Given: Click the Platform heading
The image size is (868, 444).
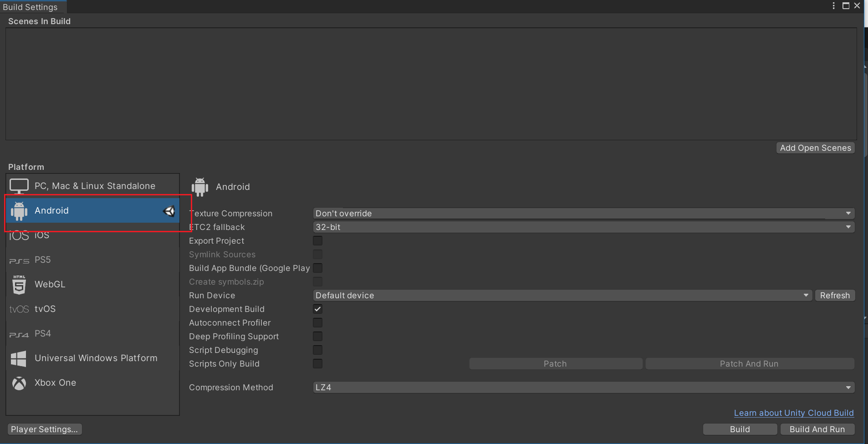Looking at the screenshot, I should coord(26,167).
